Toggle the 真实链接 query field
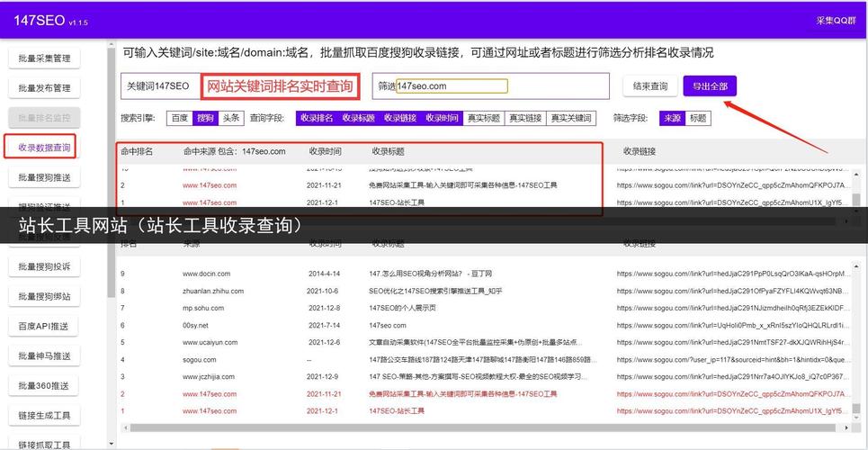868x450 pixels. (525, 118)
